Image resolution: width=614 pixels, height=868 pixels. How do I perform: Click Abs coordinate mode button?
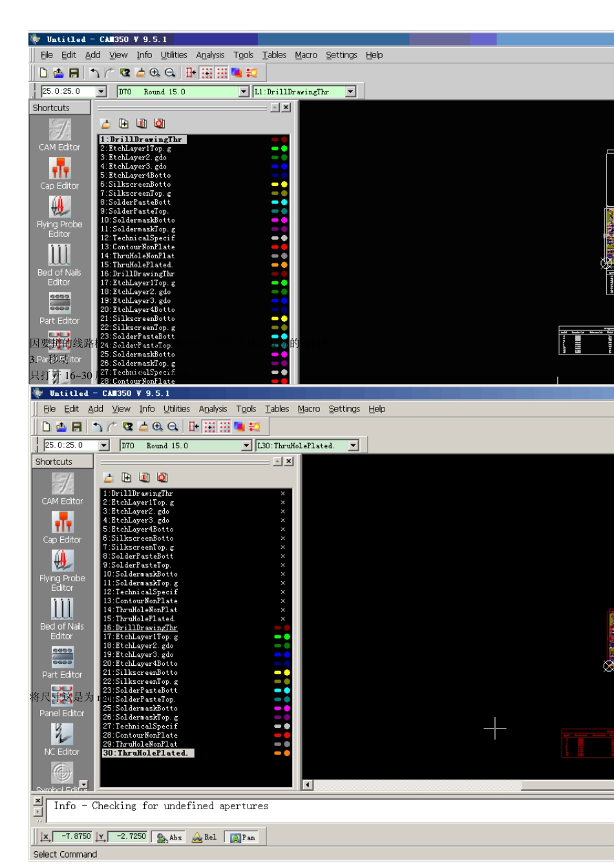(x=169, y=837)
